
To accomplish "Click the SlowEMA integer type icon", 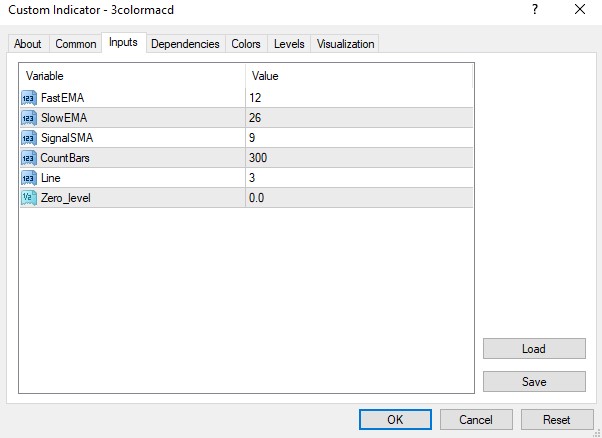I will (x=28, y=117).
